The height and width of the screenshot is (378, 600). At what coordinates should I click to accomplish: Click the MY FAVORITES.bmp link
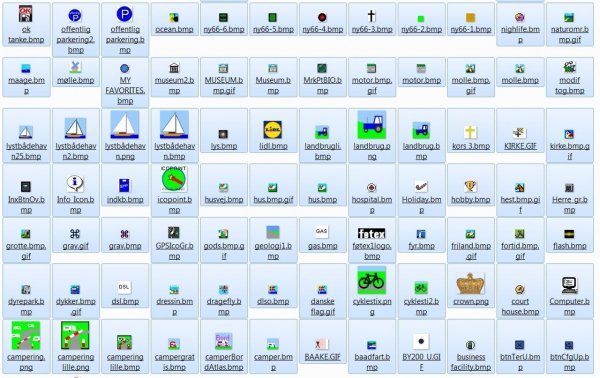click(x=125, y=90)
